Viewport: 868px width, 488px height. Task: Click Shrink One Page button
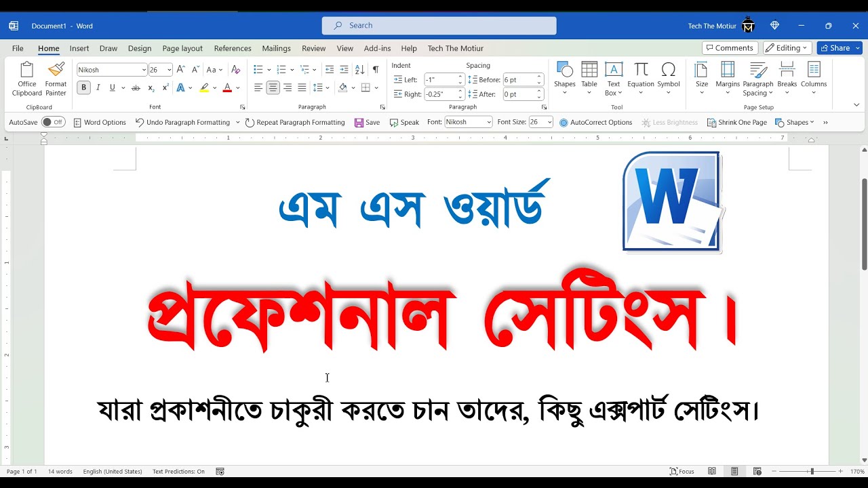coord(737,123)
